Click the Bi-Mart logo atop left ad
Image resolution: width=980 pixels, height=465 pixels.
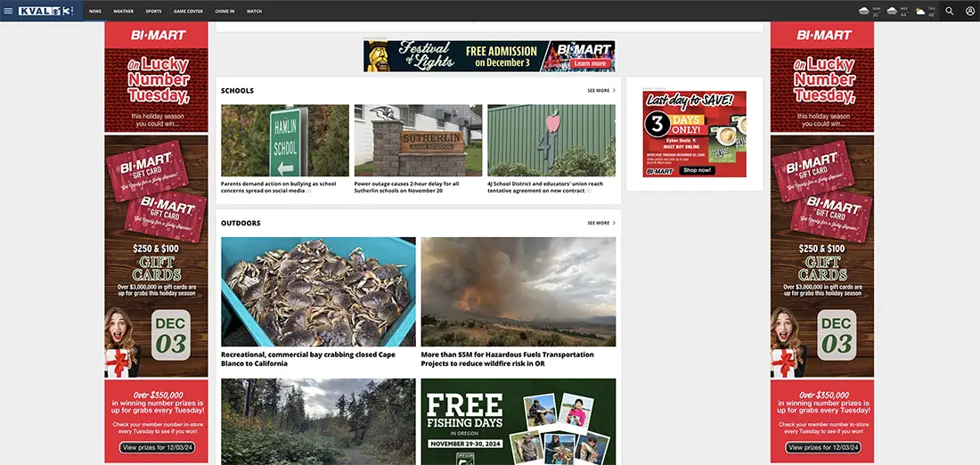click(x=158, y=35)
